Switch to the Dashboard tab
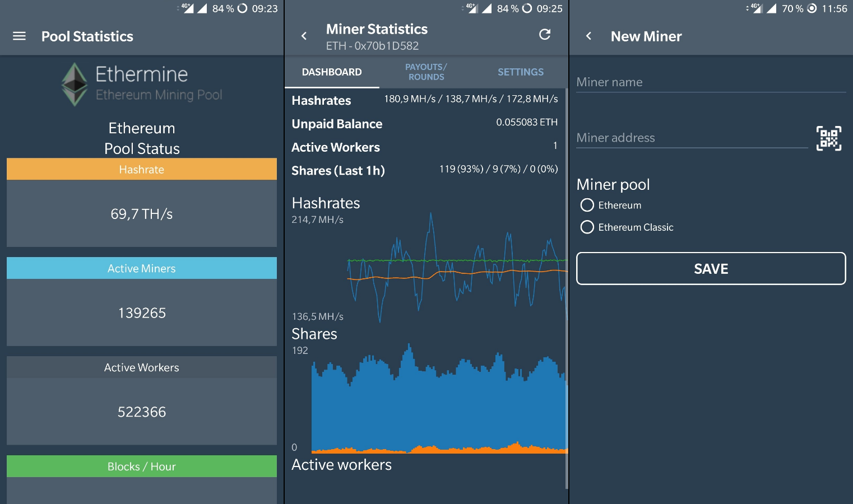The width and height of the screenshot is (853, 504). tap(332, 72)
